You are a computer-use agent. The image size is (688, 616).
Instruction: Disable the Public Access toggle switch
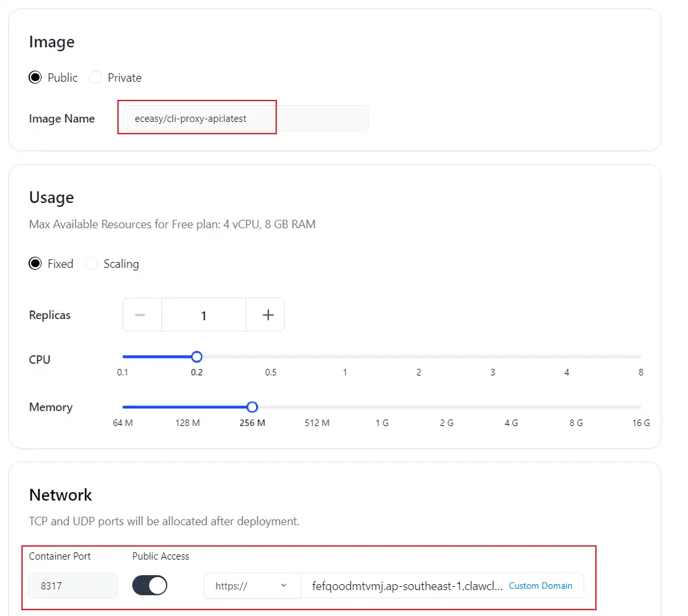(150, 586)
